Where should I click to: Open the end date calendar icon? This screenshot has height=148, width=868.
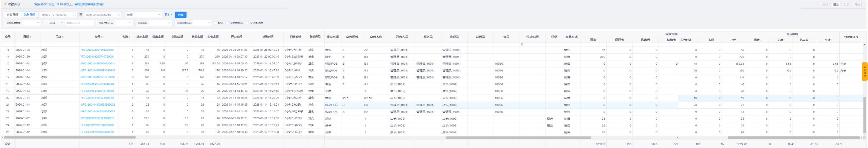[118, 15]
